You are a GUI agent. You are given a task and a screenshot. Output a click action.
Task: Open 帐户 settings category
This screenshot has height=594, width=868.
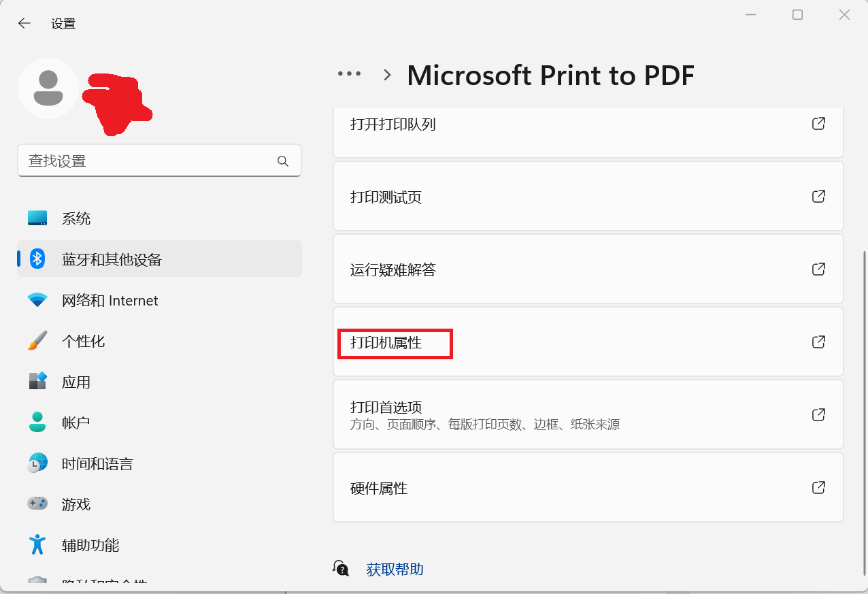pyautogui.click(x=159, y=423)
